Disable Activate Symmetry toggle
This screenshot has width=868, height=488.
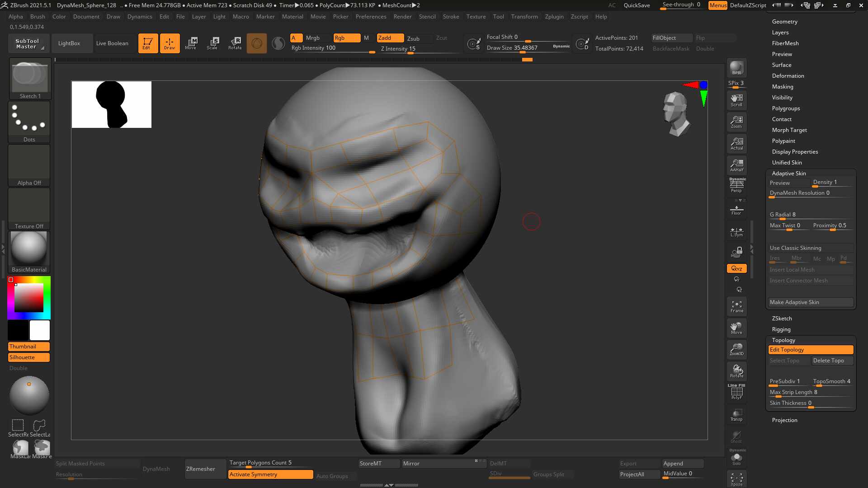point(270,474)
